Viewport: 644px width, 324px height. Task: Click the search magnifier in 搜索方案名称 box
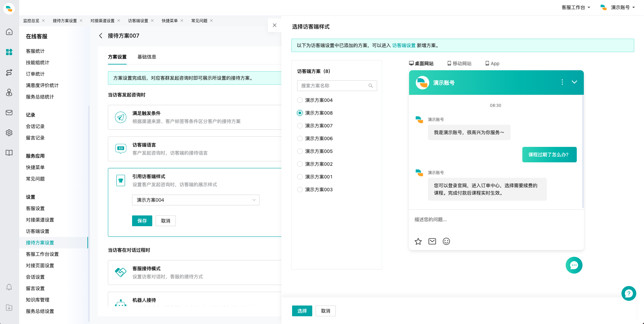371,86
